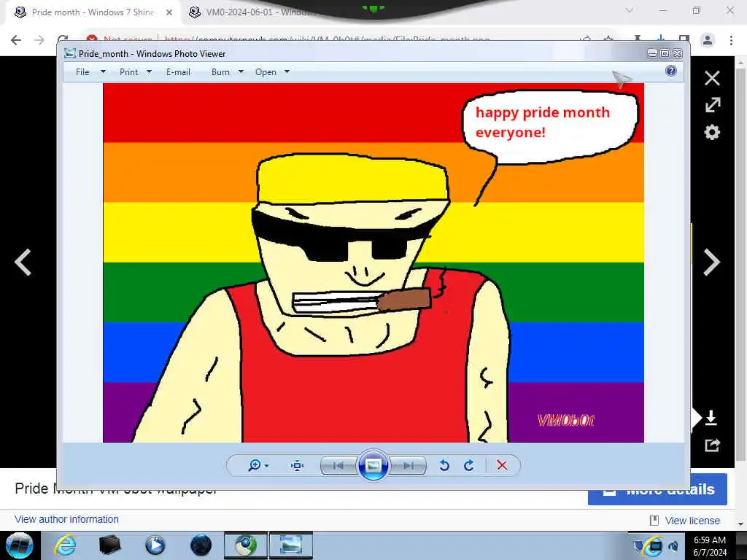Expand the zoom magnifier dropdown arrow
The height and width of the screenshot is (560, 747).
267,466
